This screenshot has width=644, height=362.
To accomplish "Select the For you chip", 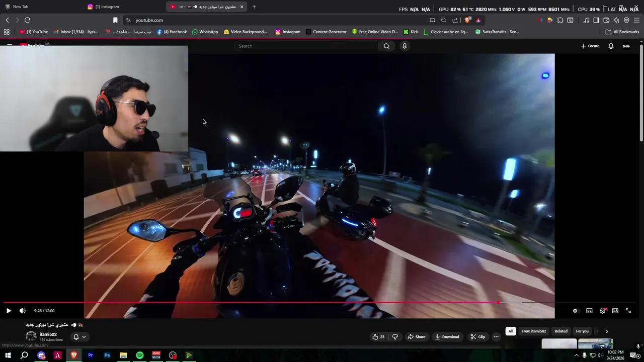I will (582, 331).
